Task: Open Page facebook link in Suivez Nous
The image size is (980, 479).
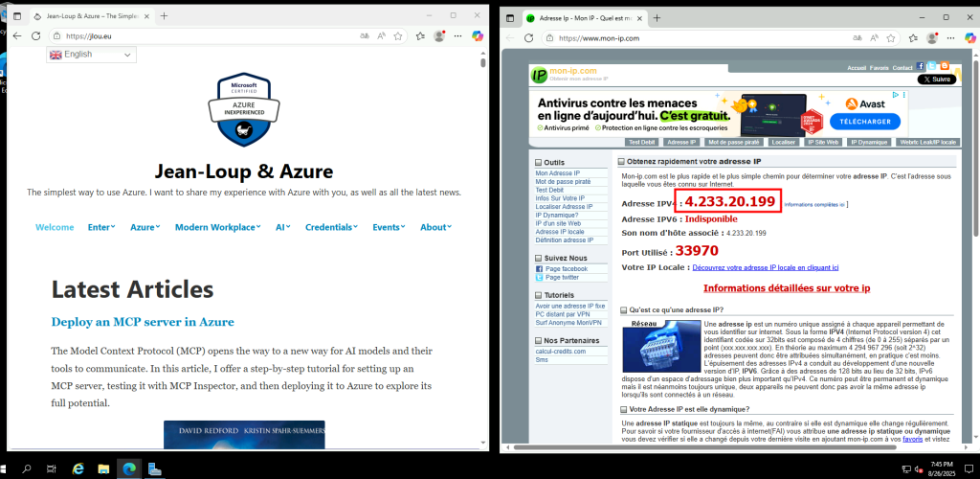Action: (567, 269)
